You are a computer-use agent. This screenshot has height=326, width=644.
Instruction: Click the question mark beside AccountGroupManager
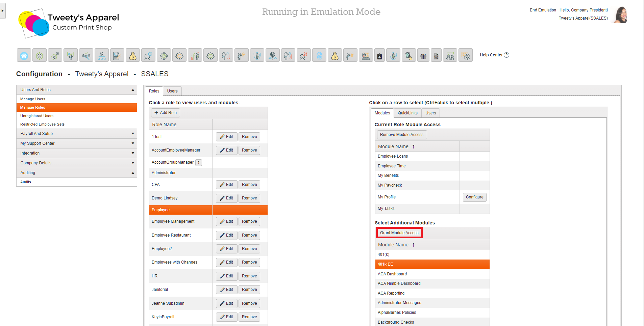[x=199, y=163]
